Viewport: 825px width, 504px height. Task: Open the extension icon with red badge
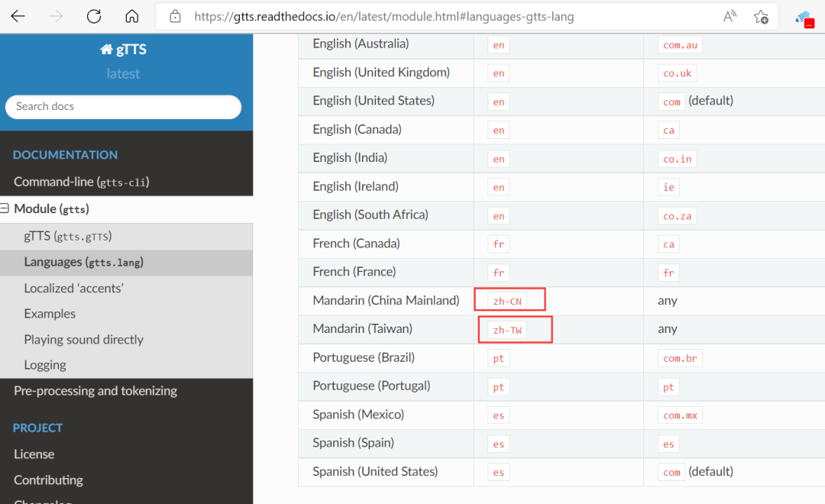(804, 18)
